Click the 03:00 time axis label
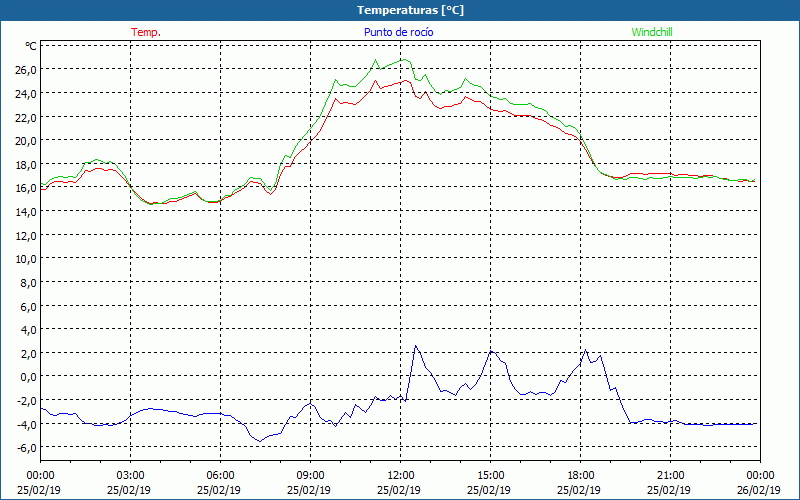The width and height of the screenshot is (800, 500). click(130, 476)
